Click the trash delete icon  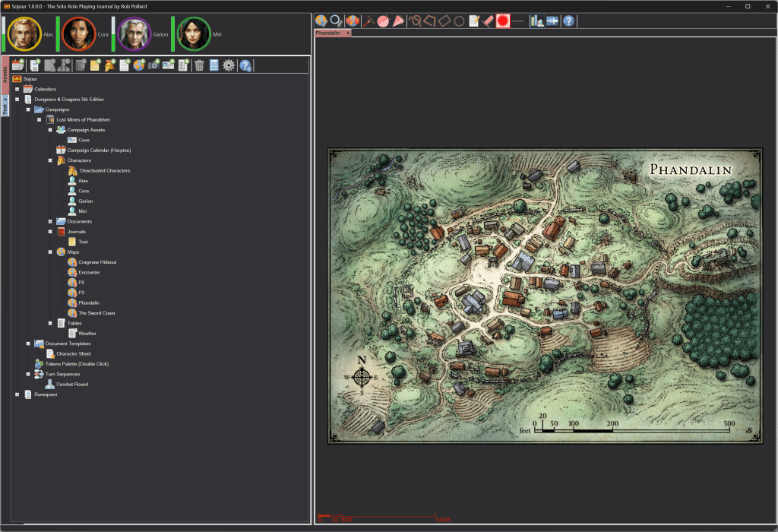199,66
